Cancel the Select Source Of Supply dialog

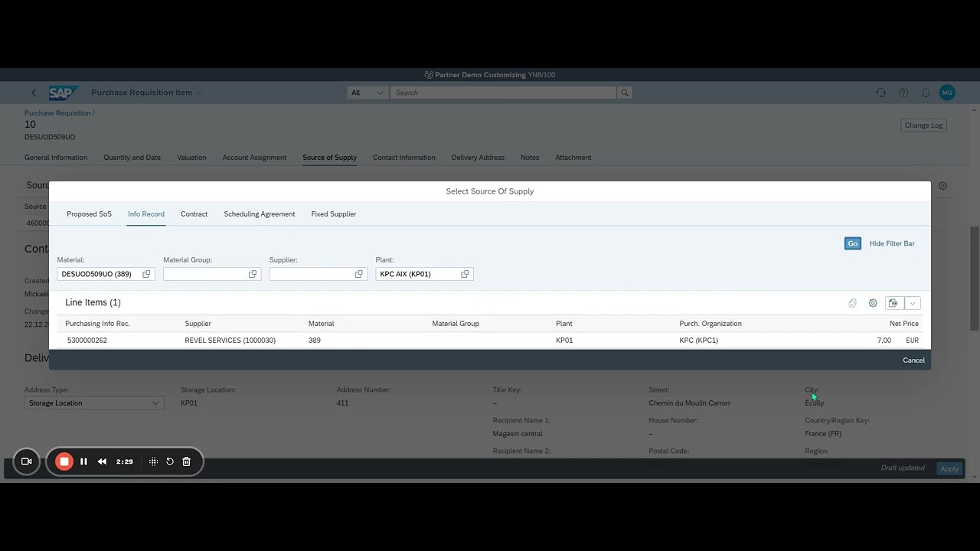click(x=913, y=360)
